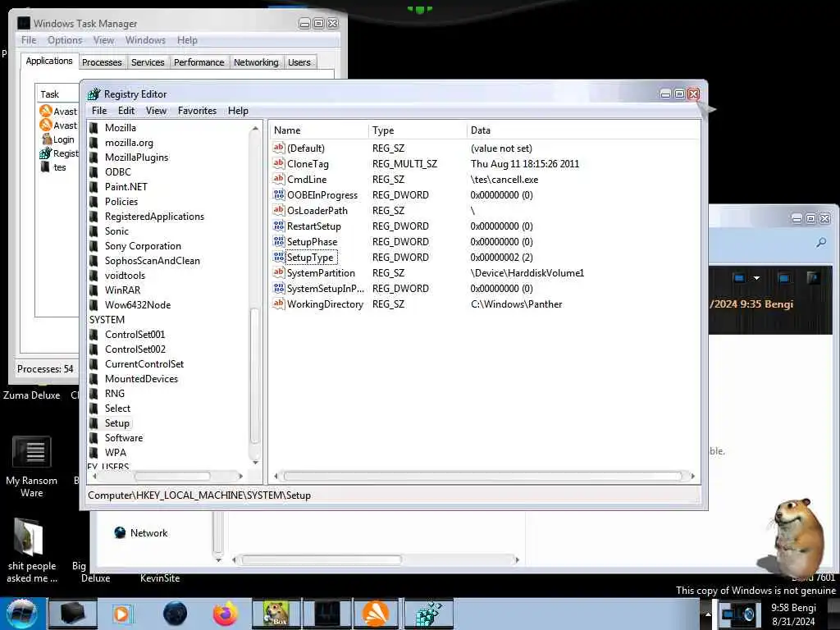
Task: Open the My Ransom Ware desktop icon
Action: click(x=32, y=466)
